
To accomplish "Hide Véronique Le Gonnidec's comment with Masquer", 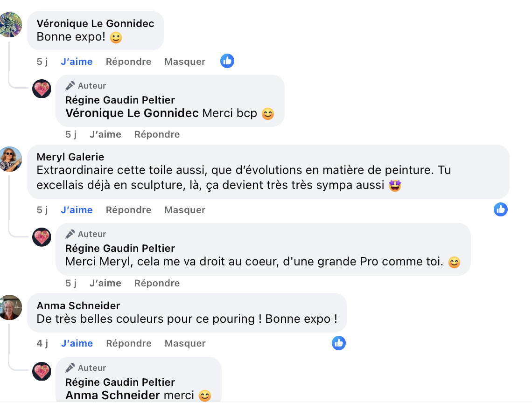I will coord(185,62).
